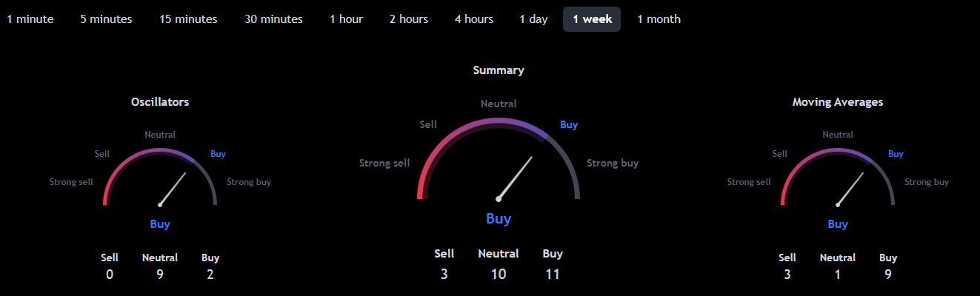Select the 1 minute timeframe tab

coord(30,19)
